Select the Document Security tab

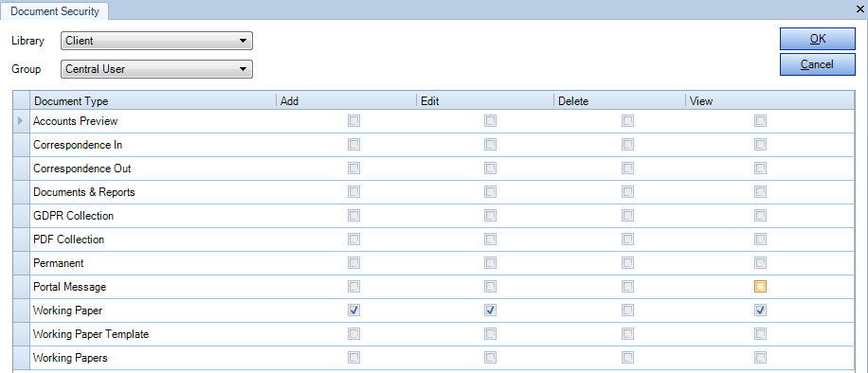tap(55, 11)
